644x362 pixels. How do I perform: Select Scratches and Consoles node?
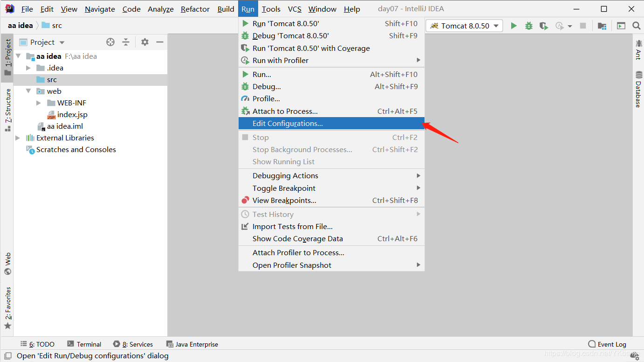point(71,149)
